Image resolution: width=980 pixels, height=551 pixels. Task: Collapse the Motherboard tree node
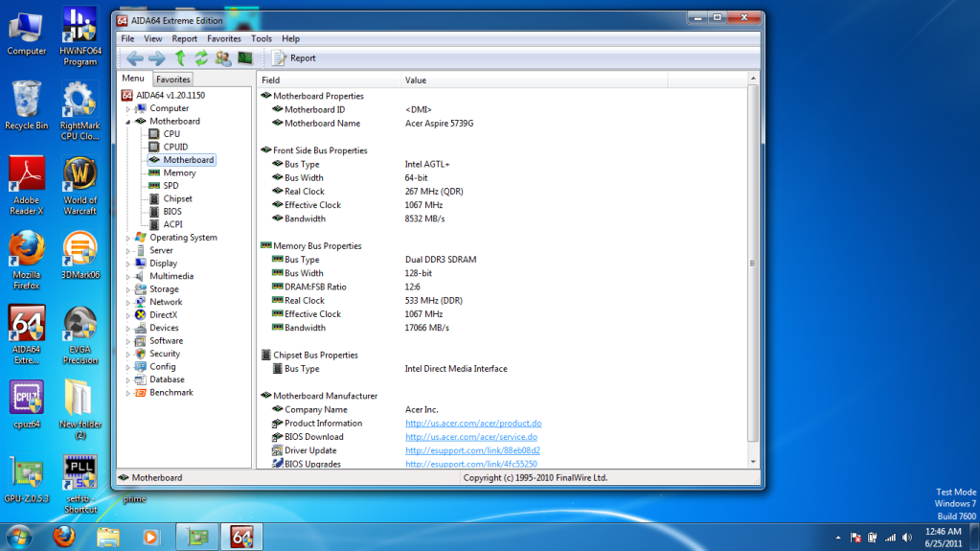click(128, 122)
